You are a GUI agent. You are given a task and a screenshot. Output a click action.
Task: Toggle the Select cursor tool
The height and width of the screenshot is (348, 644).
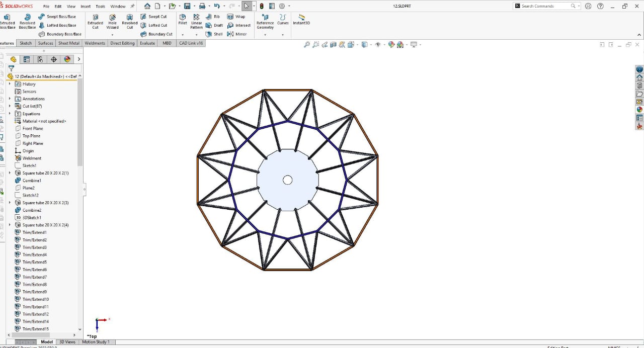(246, 6)
